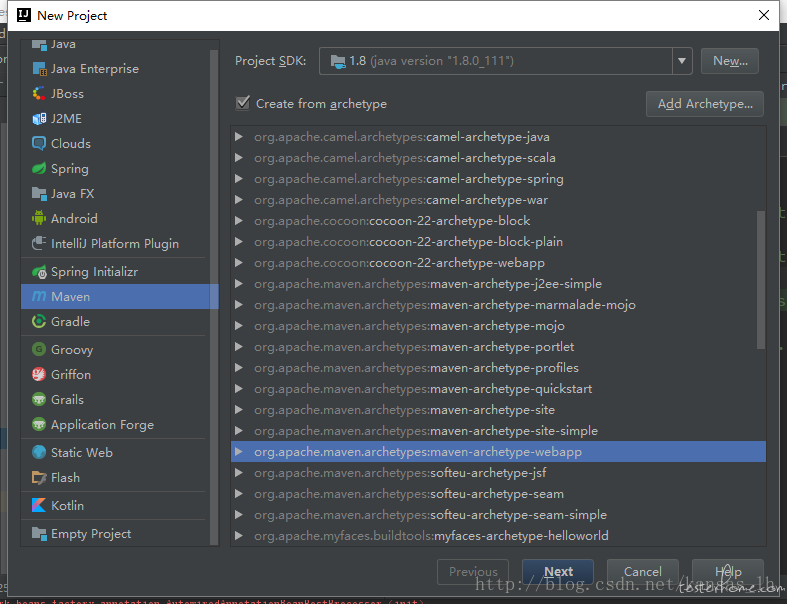Select maven-archetype-site row

[x=498, y=410]
